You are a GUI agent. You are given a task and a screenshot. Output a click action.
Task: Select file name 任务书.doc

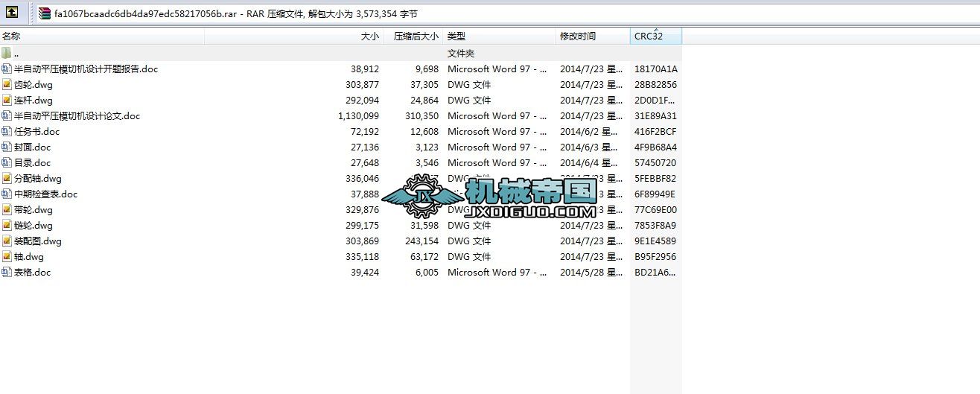pos(37,131)
